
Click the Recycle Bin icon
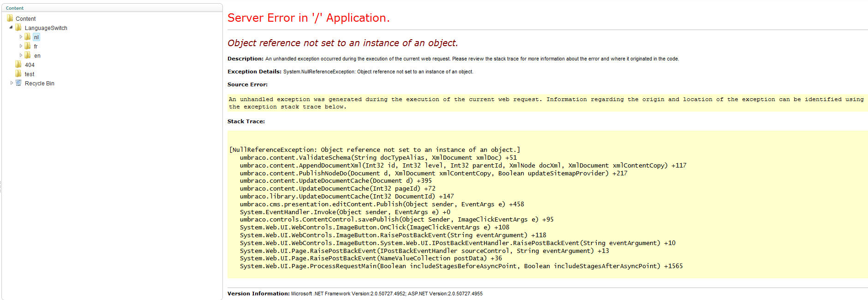click(x=18, y=83)
